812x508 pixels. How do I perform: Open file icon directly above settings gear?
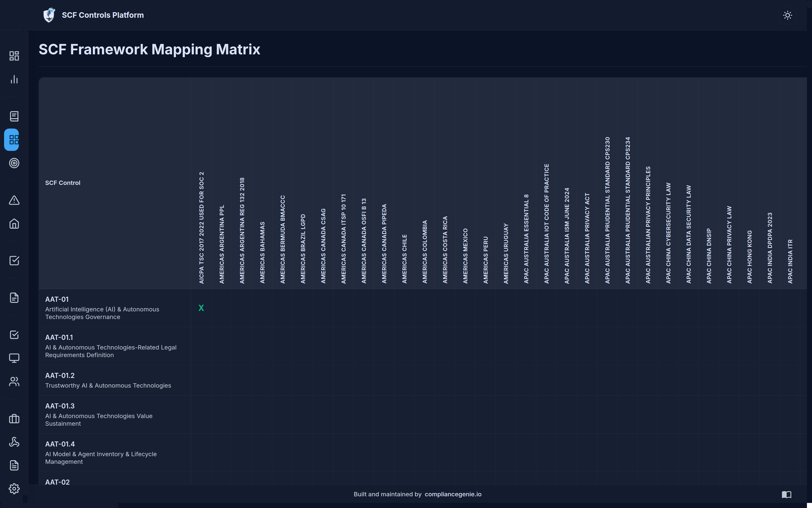click(14, 465)
